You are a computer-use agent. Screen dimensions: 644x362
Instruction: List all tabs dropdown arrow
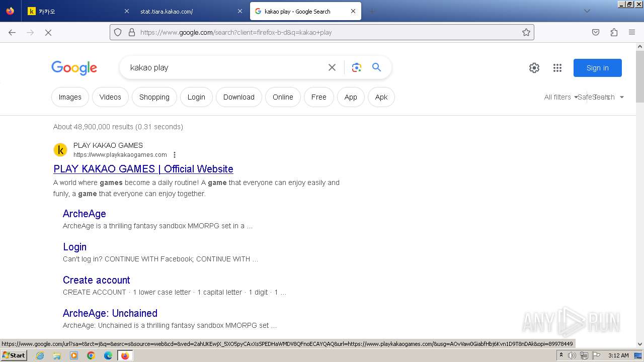(587, 11)
